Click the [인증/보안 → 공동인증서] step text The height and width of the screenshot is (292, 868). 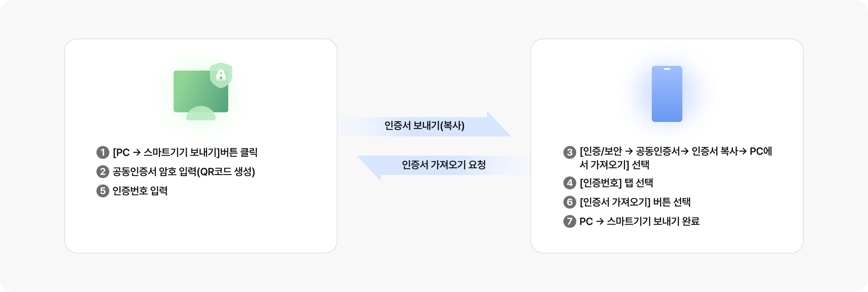click(676, 157)
